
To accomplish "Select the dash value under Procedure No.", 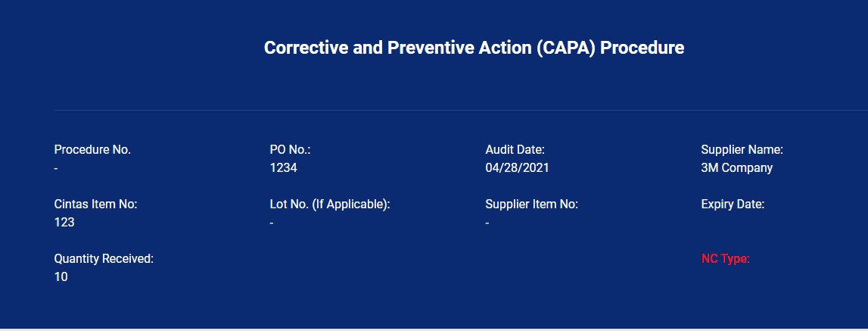I will (56, 168).
